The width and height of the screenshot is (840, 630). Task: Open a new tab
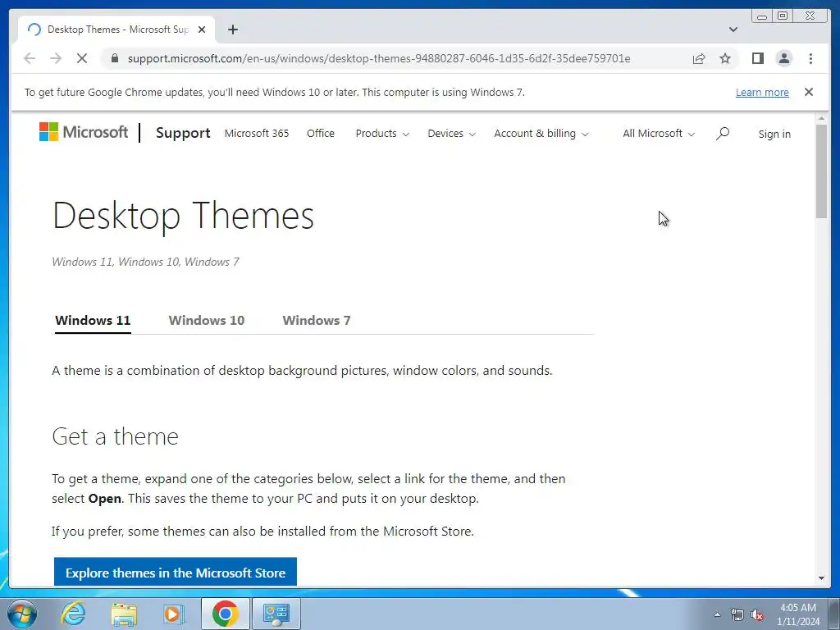click(x=232, y=30)
